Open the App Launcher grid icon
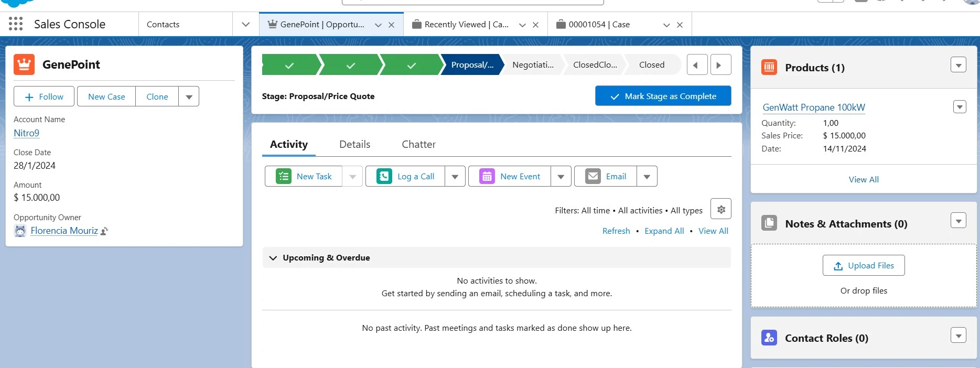This screenshot has height=368, width=980. click(x=16, y=24)
